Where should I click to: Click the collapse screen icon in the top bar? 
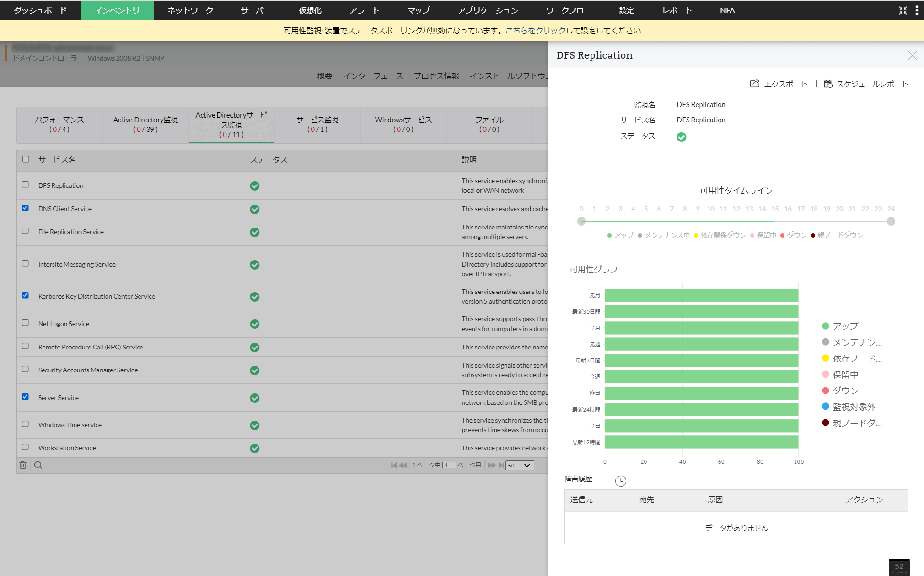pos(903,10)
